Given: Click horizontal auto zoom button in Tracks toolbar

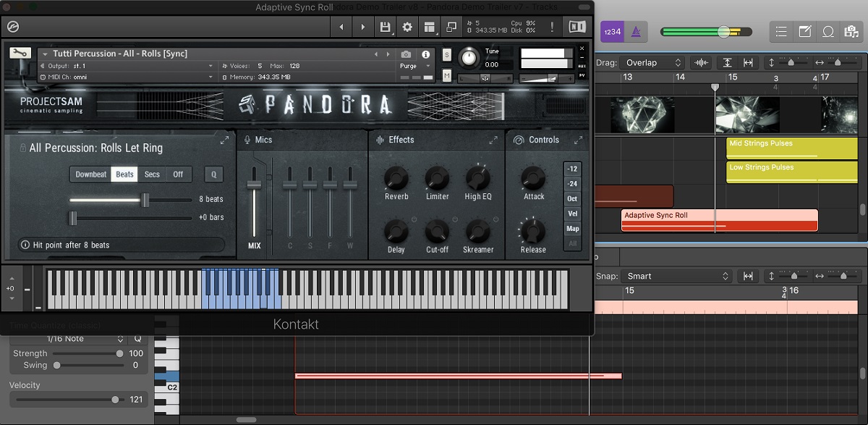Looking at the screenshot, I should [747, 63].
